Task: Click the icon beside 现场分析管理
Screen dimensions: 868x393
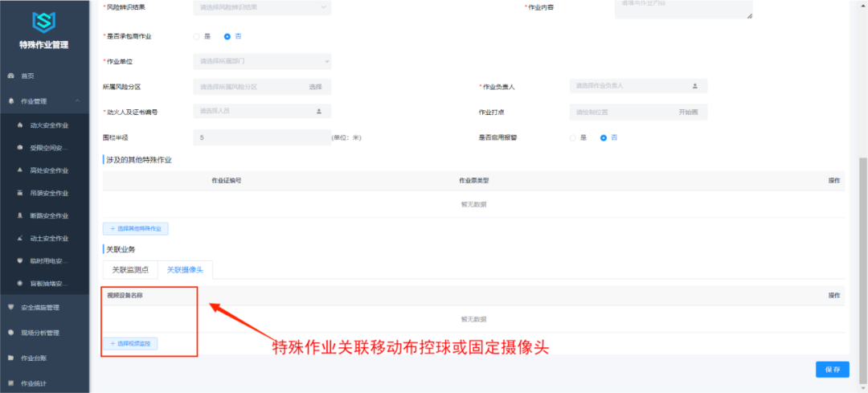Action: [x=10, y=333]
